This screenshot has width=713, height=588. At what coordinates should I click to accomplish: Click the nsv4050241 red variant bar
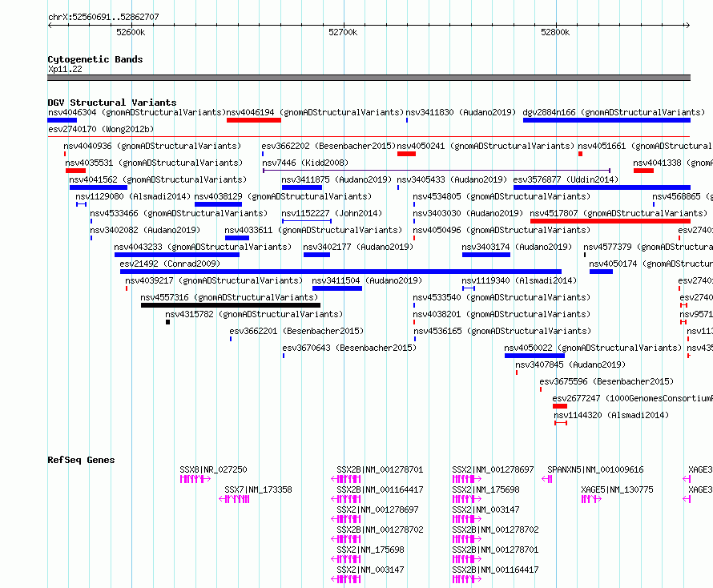[406, 154]
